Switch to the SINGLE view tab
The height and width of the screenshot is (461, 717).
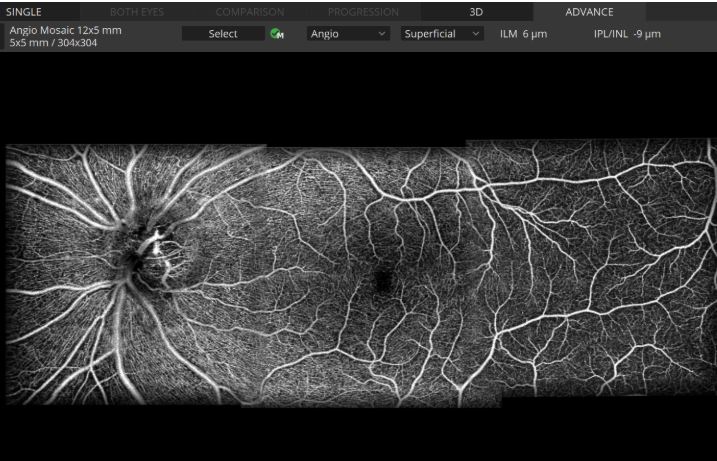click(25, 11)
